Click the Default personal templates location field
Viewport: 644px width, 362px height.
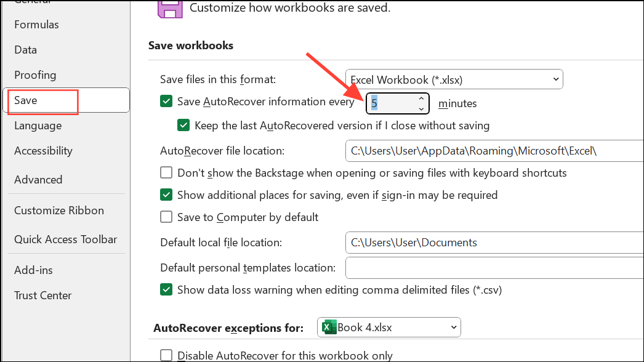click(493, 267)
